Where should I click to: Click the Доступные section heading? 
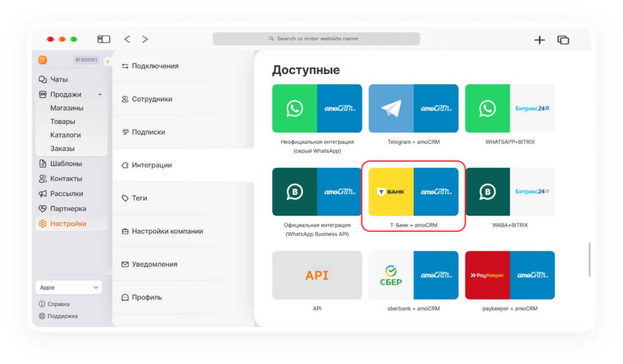click(306, 70)
